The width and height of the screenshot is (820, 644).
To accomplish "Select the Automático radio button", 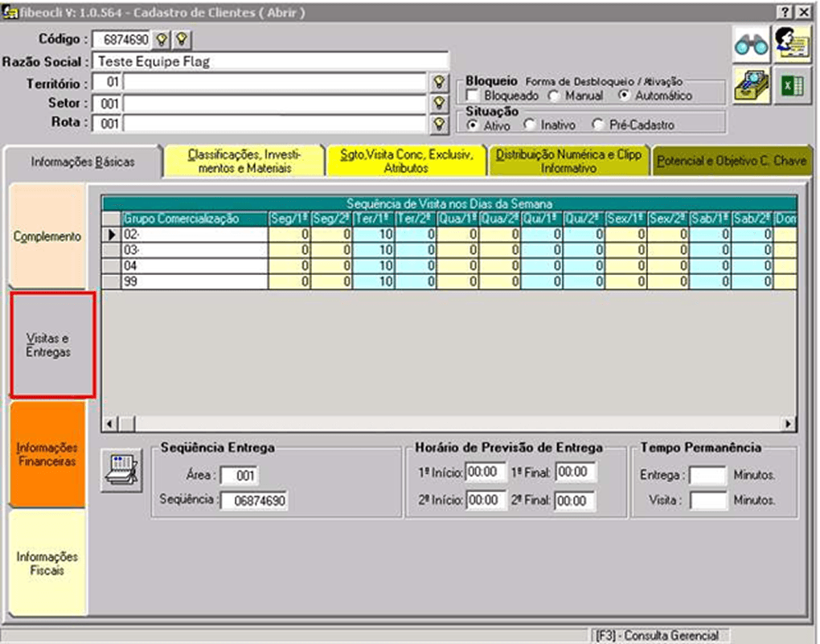I will coord(623,95).
